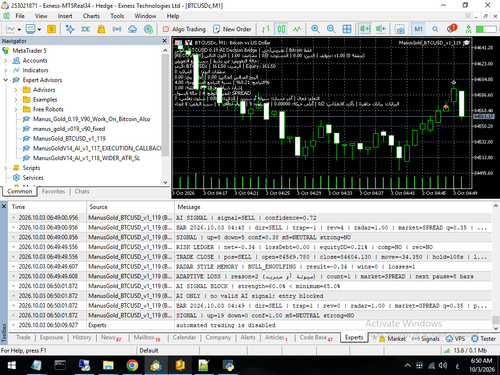Select Services item in Navigator
This screenshot has width=500, height=375.
[33, 178]
